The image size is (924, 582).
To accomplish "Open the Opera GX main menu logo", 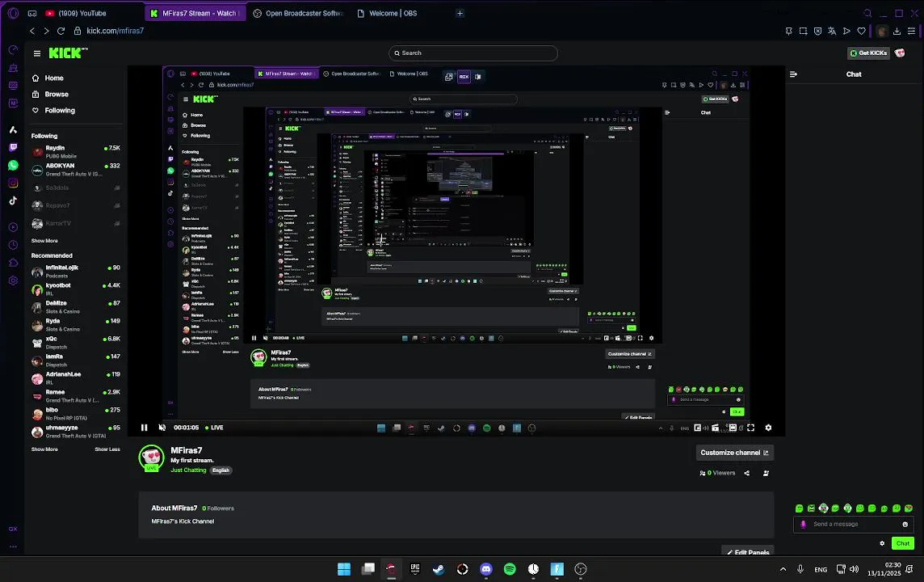I will pyautogui.click(x=13, y=13).
